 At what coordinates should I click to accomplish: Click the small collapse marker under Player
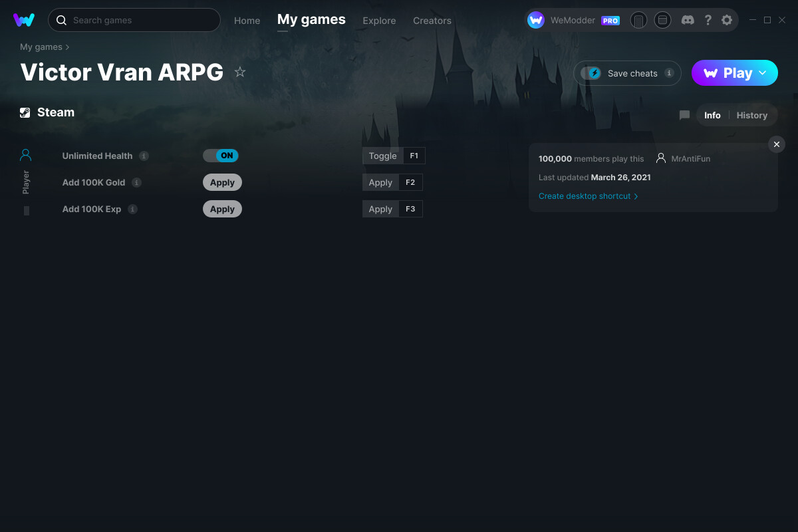[27, 210]
